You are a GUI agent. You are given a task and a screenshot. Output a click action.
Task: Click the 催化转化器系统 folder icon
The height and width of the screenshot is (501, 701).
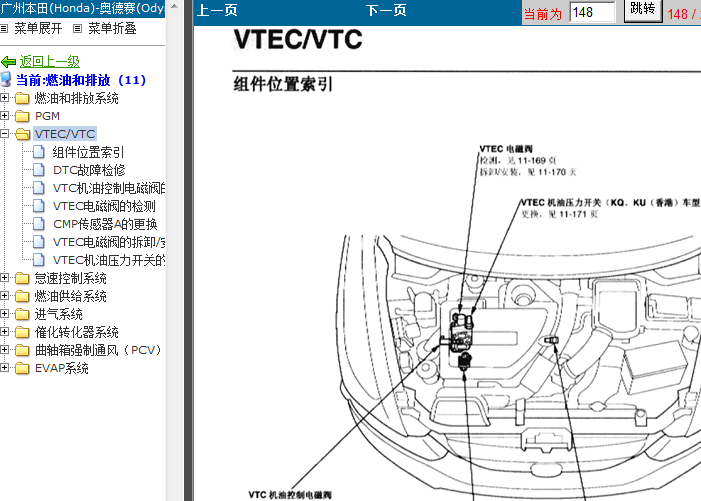pos(22,332)
